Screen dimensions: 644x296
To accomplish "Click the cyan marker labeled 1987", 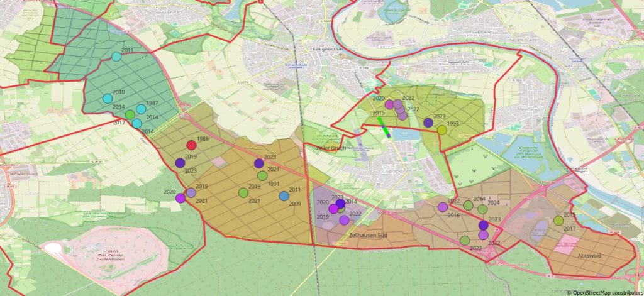I will [141, 109].
